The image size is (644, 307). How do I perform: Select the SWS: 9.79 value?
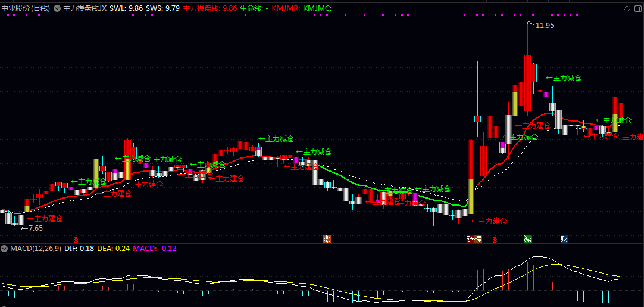tap(162, 8)
